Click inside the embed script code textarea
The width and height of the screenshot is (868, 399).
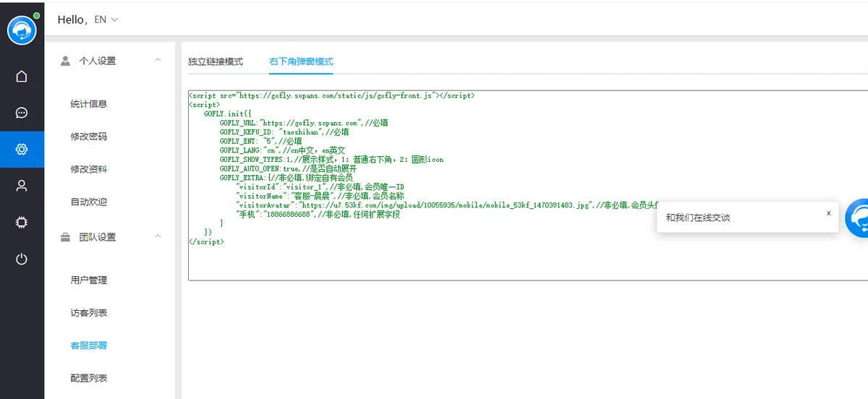528,185
